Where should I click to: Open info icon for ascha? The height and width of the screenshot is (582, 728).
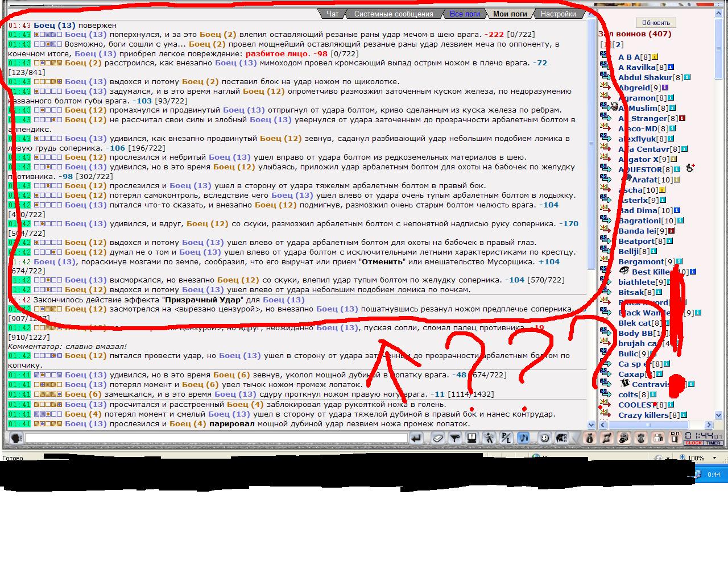[x=661, y=190]
